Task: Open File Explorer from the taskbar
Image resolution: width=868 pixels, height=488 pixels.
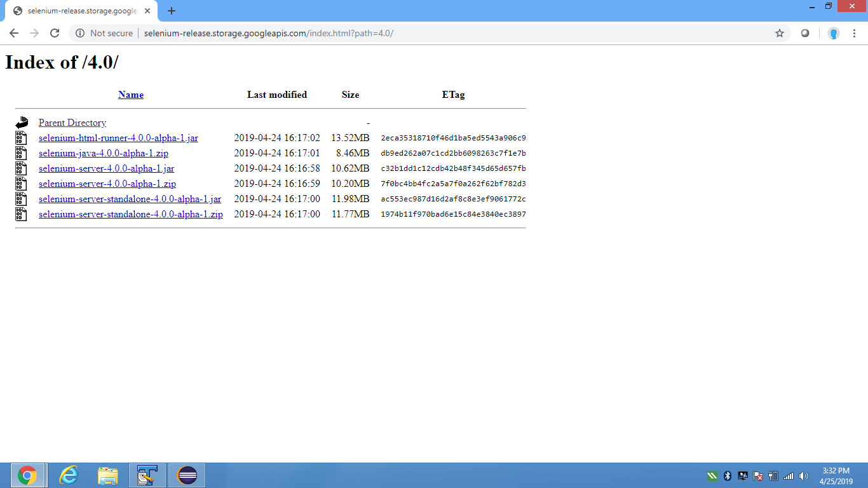Action: point(108,475)
